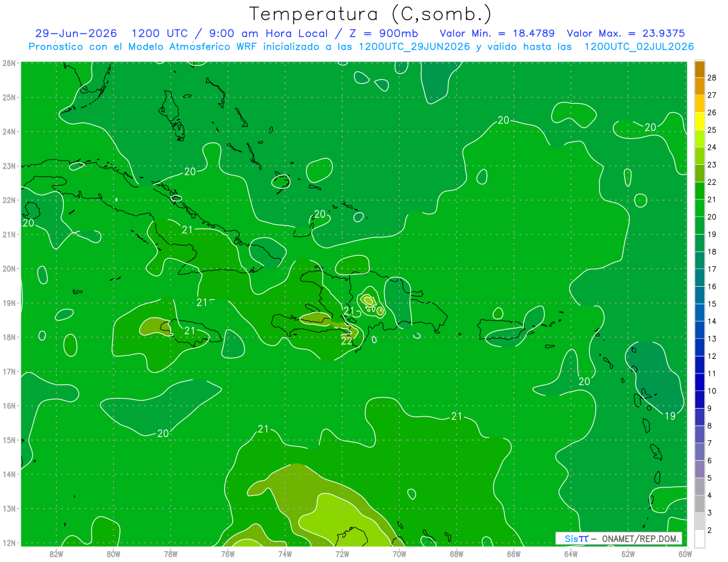Screen dimensions: 728x562
Task: Click the "26N" latitude axis label
Action: pos(9,63)
